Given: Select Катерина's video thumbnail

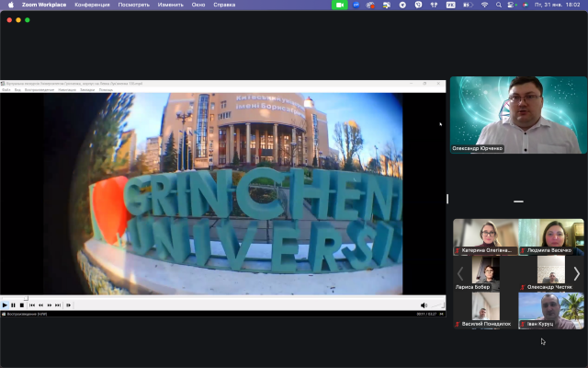Looking at the screenshot, I should pos(485,236).
